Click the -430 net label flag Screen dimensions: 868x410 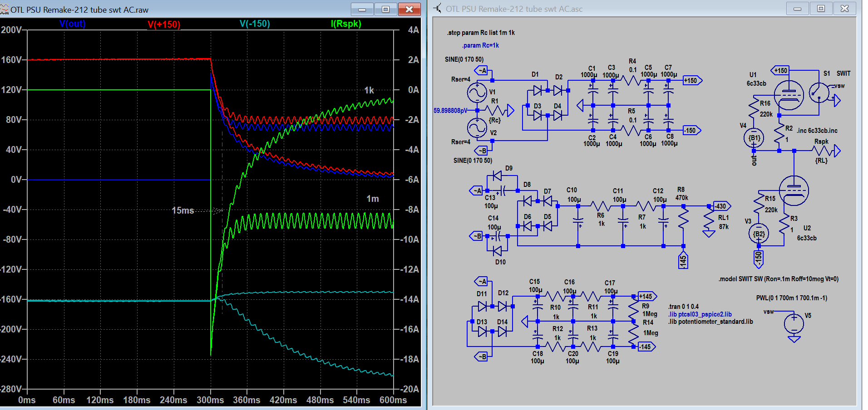coord(722,206)
